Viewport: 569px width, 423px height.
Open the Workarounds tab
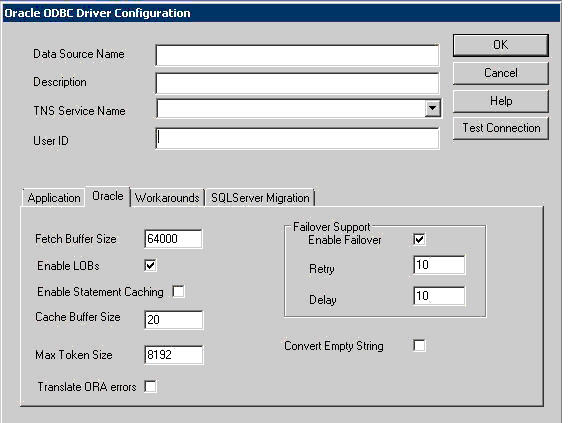click(167, 198)
